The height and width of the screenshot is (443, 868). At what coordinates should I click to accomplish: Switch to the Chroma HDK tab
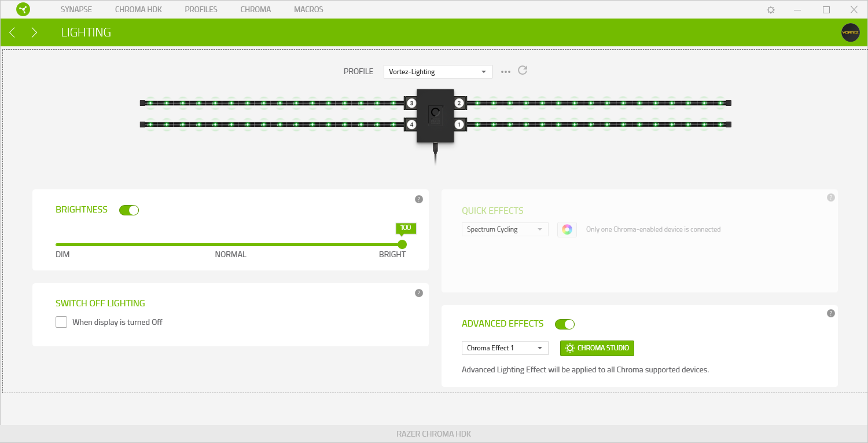click(x=138, y=9)
